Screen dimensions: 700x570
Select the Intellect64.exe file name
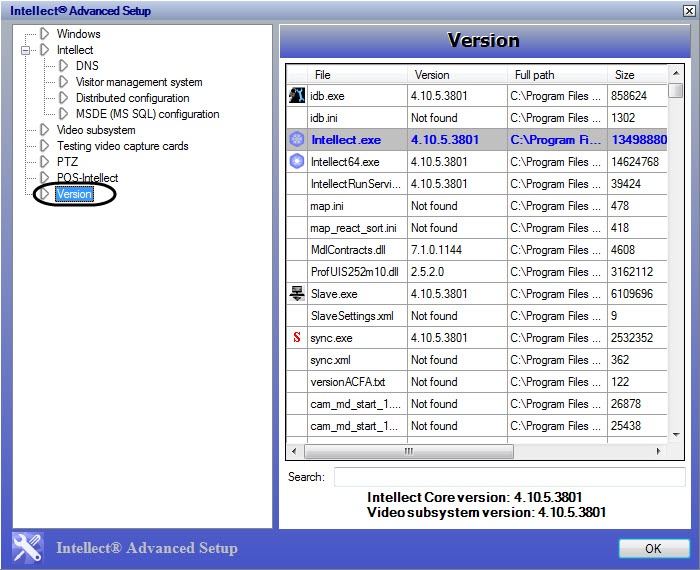coord(345,162)
